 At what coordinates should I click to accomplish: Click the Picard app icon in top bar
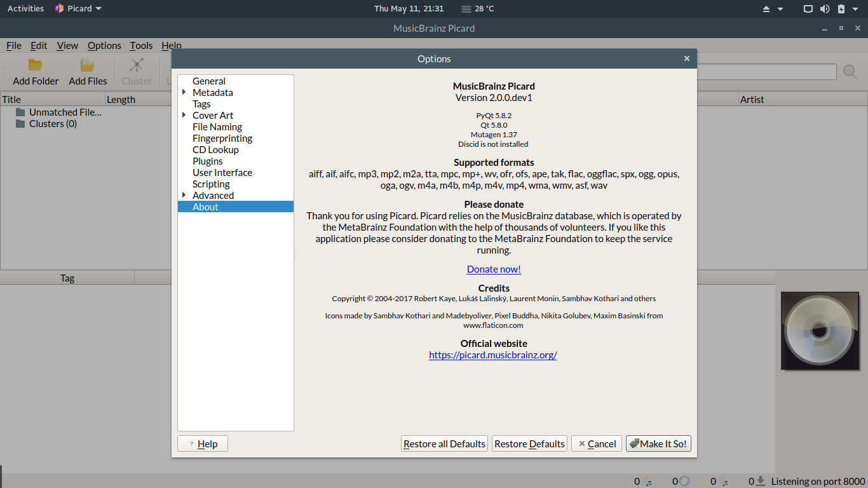(x=59, y=8)
